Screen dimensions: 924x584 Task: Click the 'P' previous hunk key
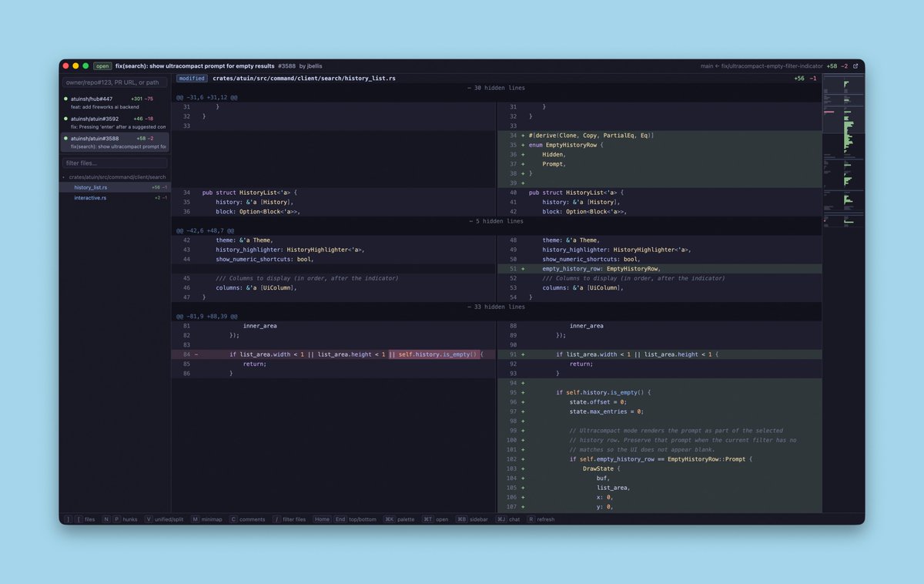116,519
